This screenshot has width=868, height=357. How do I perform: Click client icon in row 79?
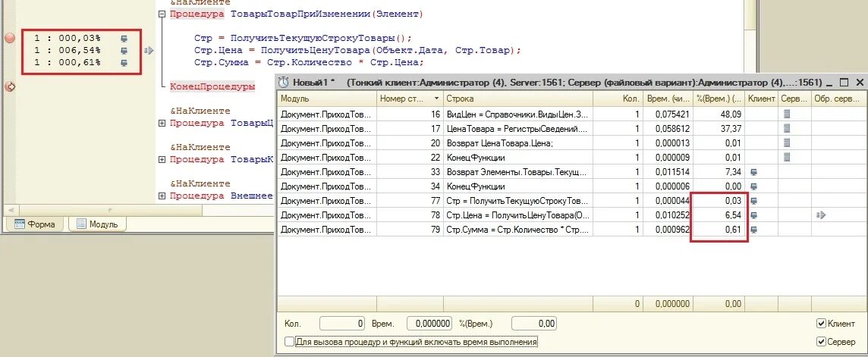point(753,230)
